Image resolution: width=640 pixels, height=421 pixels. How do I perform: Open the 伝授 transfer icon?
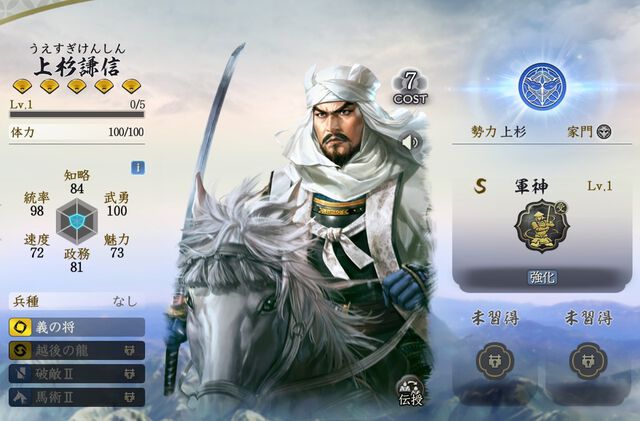(x=411, y=392)
